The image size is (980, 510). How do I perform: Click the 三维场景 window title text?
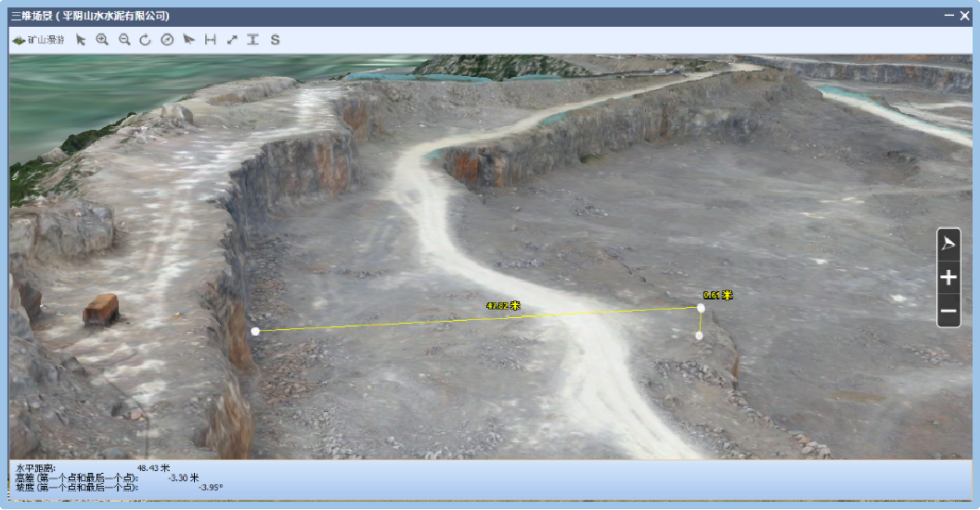[91, 17]
